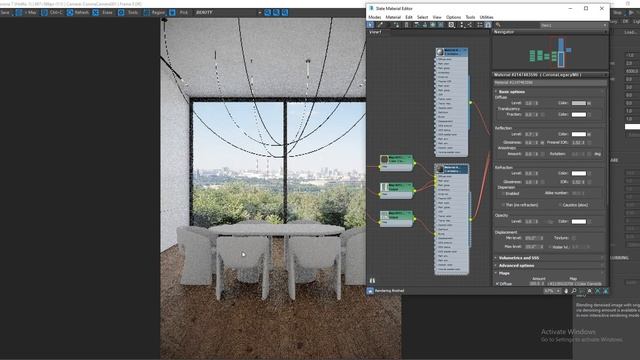Click Zoom Extents icon in Slate status bar
Screen dimensions: 640x360
tap(589, 291)
